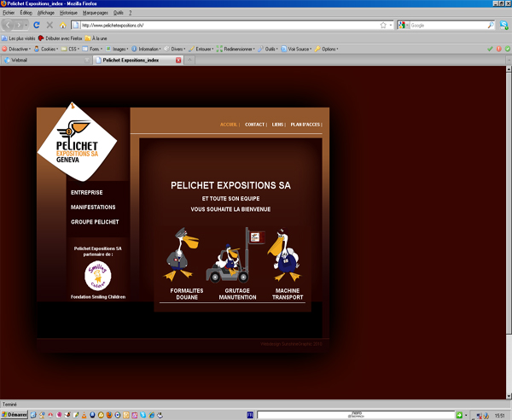The image size is (512, 420).
Task: Open the Marque-pages menu
Action: pyautogui.click(x=96, y=13)
